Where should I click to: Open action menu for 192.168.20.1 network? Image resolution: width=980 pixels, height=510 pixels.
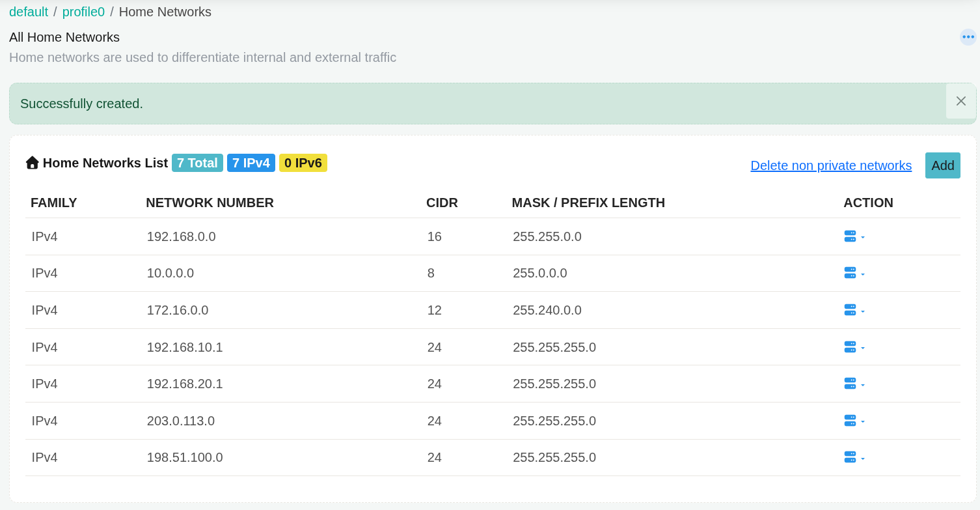(x=854, y=384)
